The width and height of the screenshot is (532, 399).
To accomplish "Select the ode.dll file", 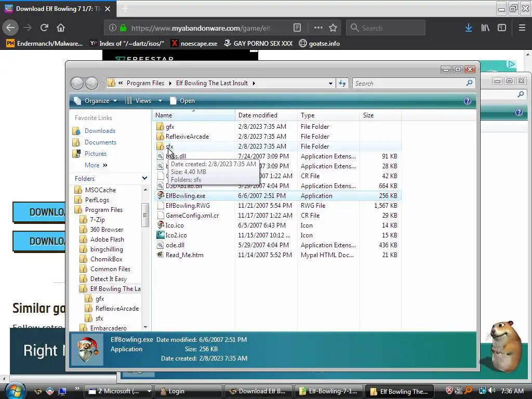I will 175,245.
